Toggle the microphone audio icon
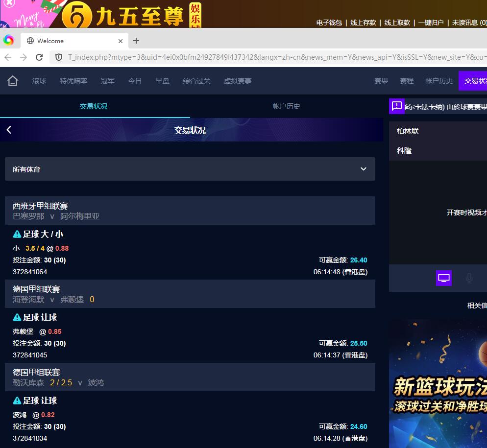This screenshot has width=487, height=448. click(x=469, y=278)
